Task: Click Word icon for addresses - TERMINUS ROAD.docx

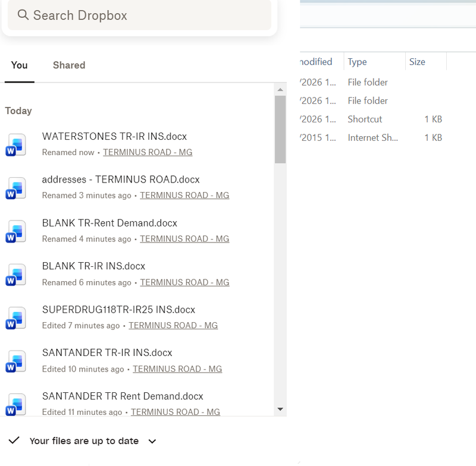Action: [x=16, y=188]
